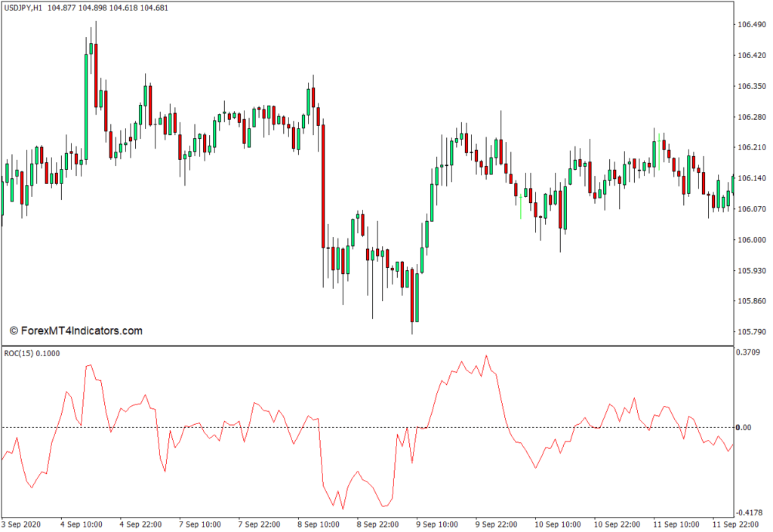
Task: Click the 105.790 price axis label
Action: click(750, 332)
